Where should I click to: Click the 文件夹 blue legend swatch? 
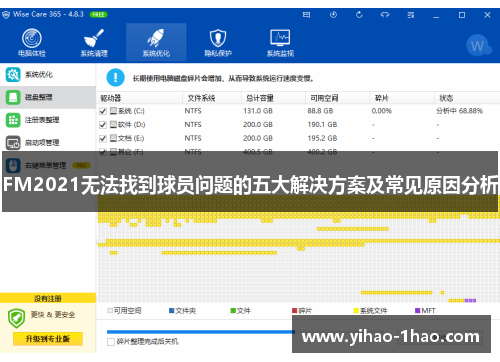172,311
